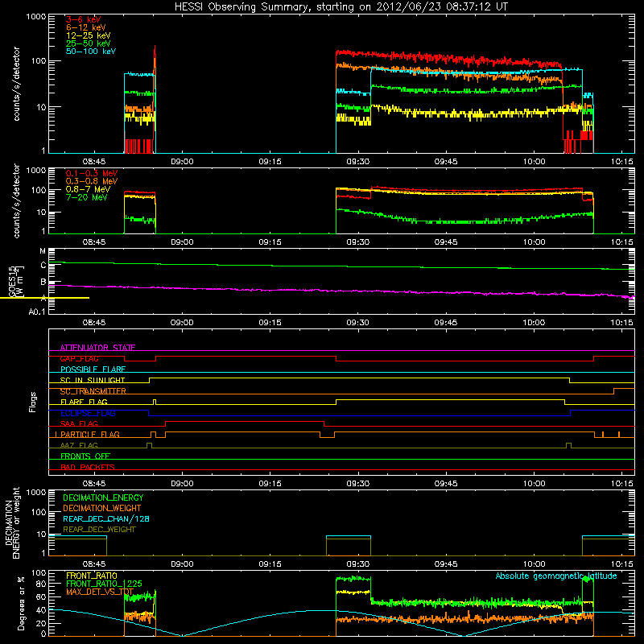The width and height of the screenshot is (644, 644).
Task: Click the GOES15 axis label
Action: (12, 281)
